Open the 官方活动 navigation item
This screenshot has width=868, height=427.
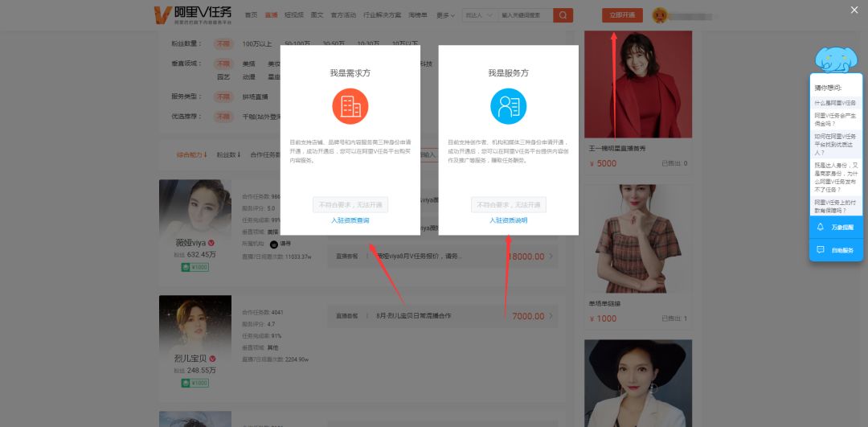click(x=343, y=15)
